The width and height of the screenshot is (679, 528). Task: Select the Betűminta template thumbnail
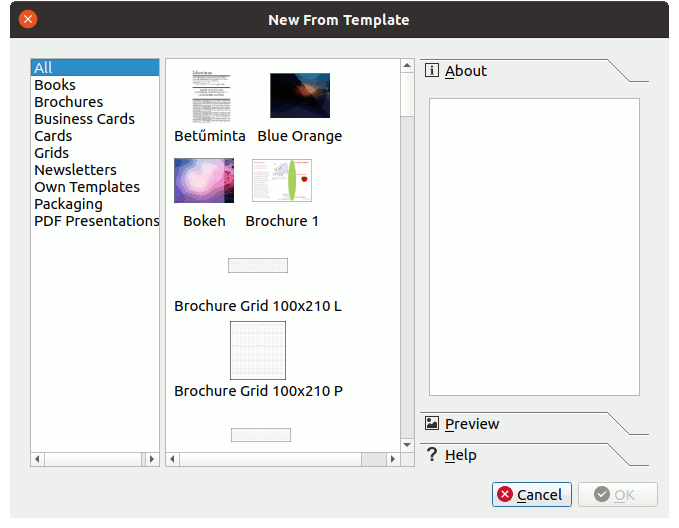[210, 97]
